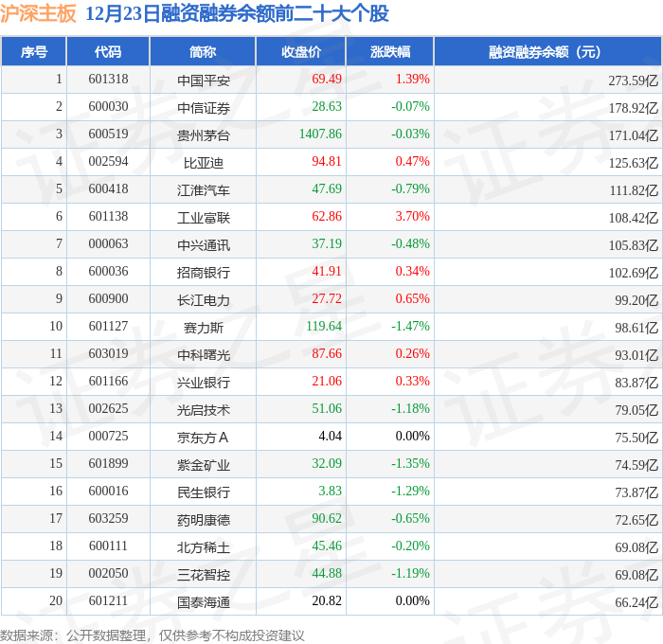The image size is (663, 644).
Task: Select stock code 603019
Action: [108, 354]
